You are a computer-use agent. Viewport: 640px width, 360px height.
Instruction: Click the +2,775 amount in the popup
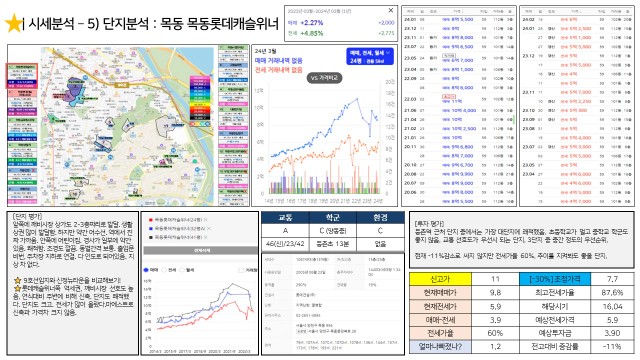point(386,33)
